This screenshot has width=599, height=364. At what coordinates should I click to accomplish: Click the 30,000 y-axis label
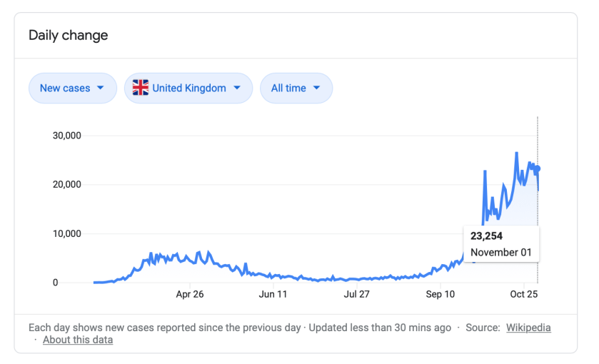point(67,136)
